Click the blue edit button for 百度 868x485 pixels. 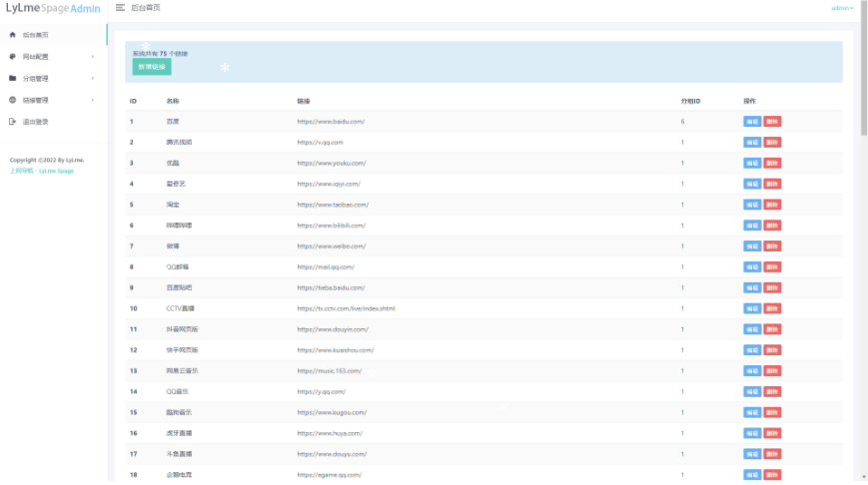point(751,122)
